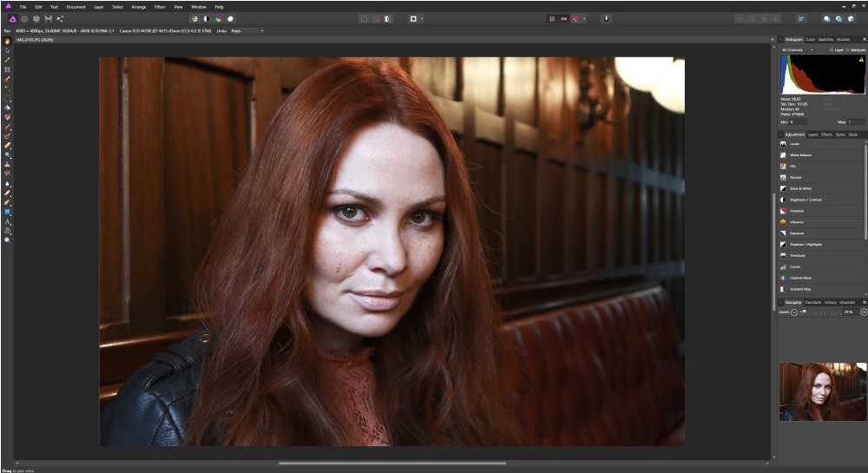The width and height of the screenshot is (868, 473).
Task: Open the Filters menu
Action: click(160, 7)
